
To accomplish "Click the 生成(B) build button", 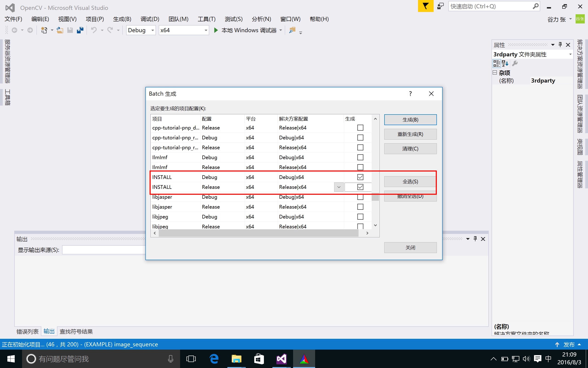I will [410, 120].
